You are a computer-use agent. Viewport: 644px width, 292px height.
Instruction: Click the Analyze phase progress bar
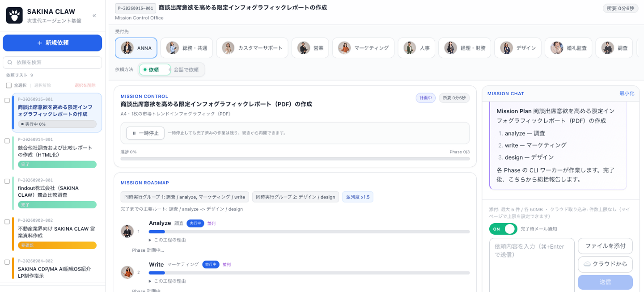click(309, 232)
